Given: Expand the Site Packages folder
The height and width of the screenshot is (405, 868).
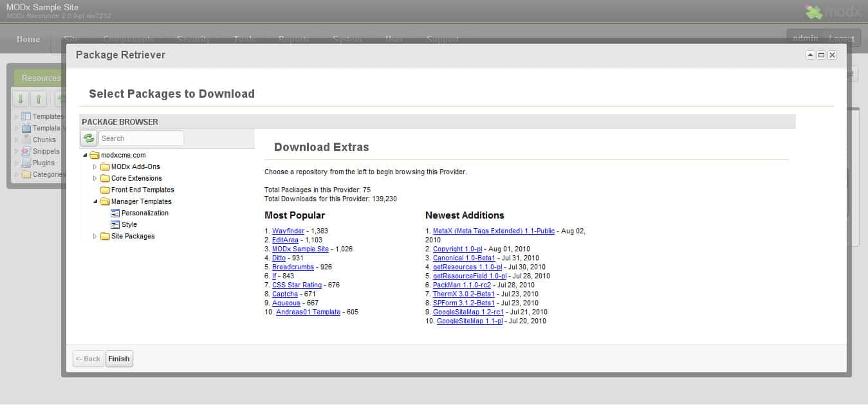Looking at the screenshot, I should coord(95,236).
